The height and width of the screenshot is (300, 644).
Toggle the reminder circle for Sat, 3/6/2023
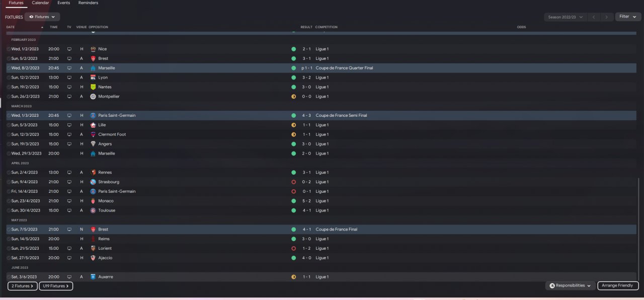click(x=9, y=277)
